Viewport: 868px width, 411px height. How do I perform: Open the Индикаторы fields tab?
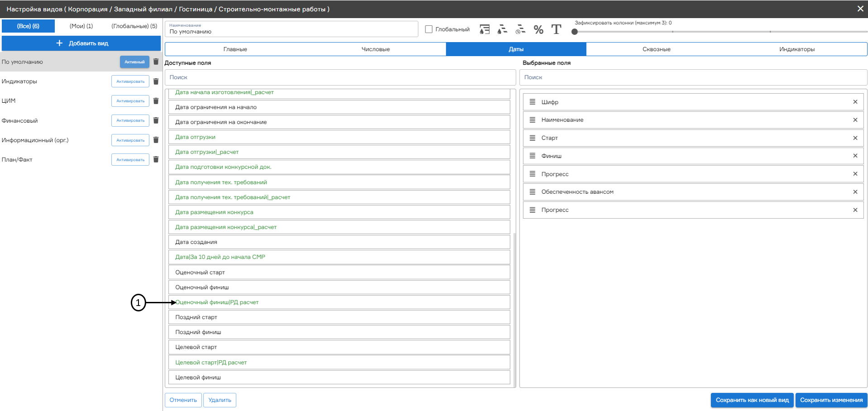(797, 49)
